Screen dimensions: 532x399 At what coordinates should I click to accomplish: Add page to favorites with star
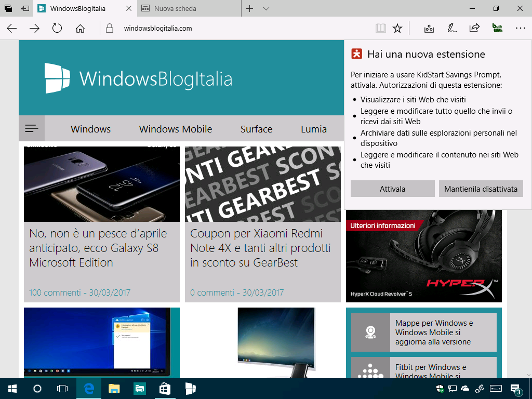coord(397,28)
